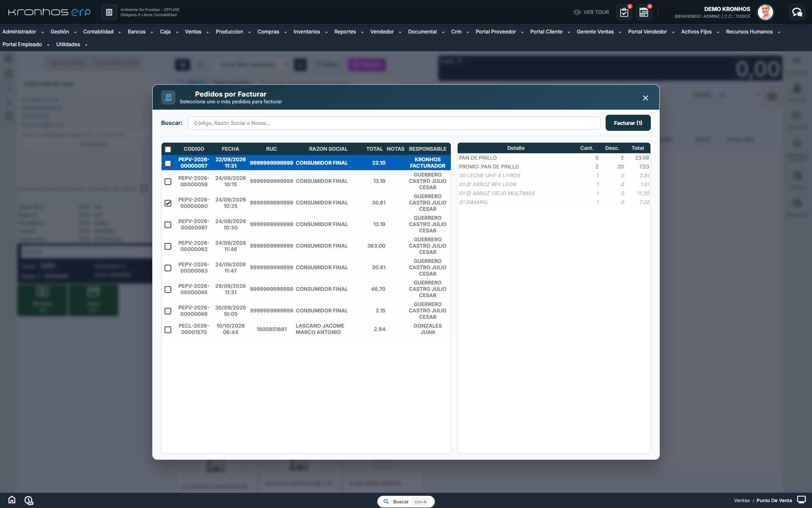Screen dimensions: 812x508
Task: Select the PEPV-2026-00000063 order row
Action: tap(306, 268)
